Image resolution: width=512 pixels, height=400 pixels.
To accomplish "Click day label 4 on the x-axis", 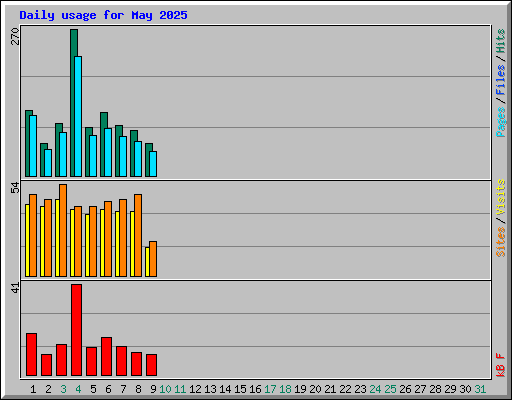I will pos(78,389).
